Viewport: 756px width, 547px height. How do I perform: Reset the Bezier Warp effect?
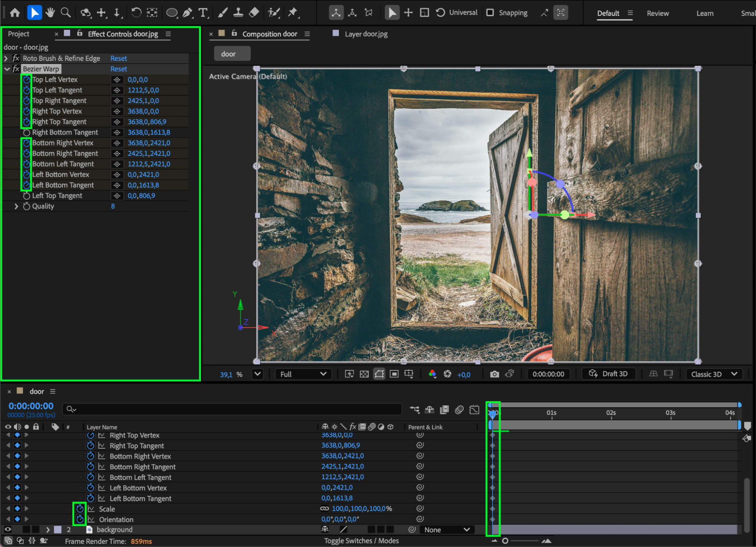tap(118, 69)
